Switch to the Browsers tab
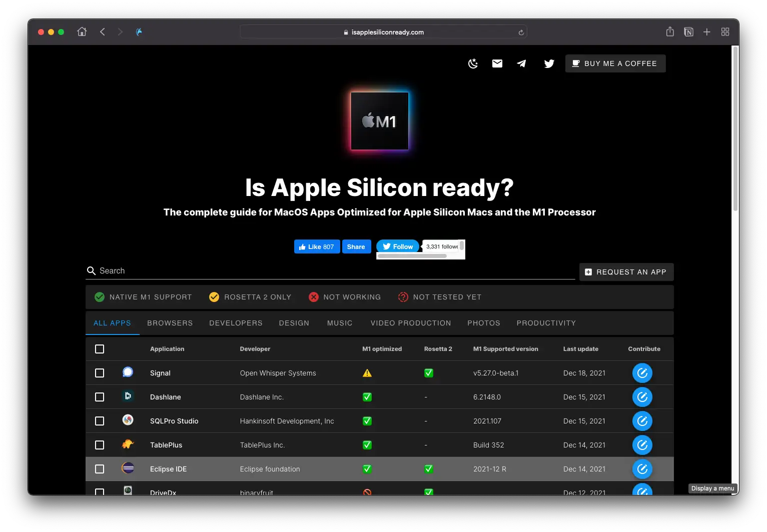Viewport: 767px width, 532px height. [170, 323]
